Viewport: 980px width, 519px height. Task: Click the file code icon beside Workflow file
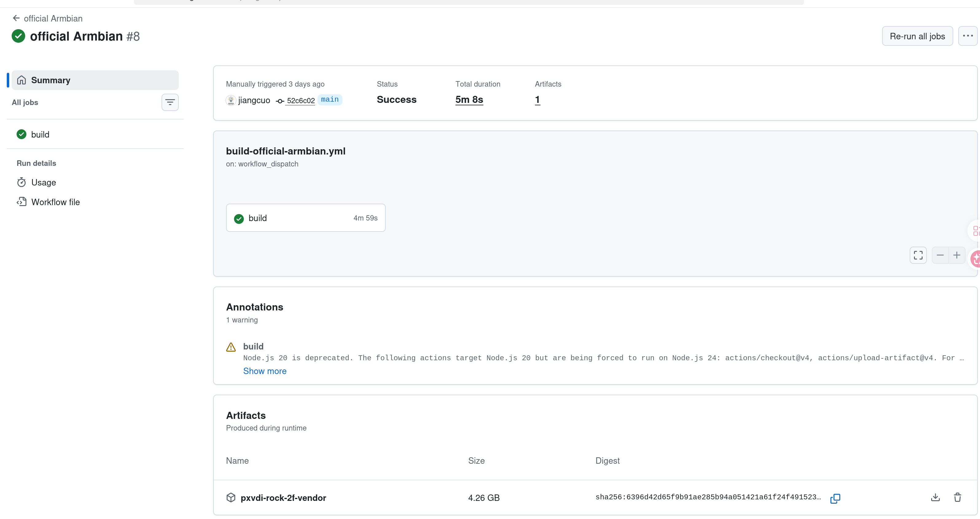22,202
